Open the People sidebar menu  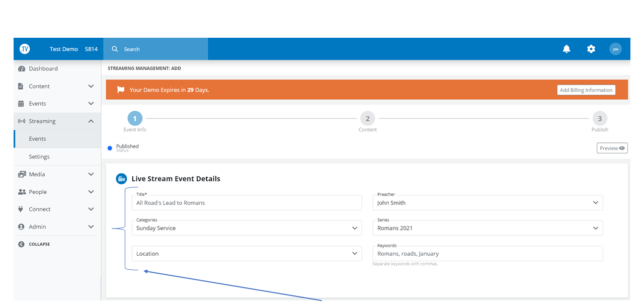(x=56, y=192)
